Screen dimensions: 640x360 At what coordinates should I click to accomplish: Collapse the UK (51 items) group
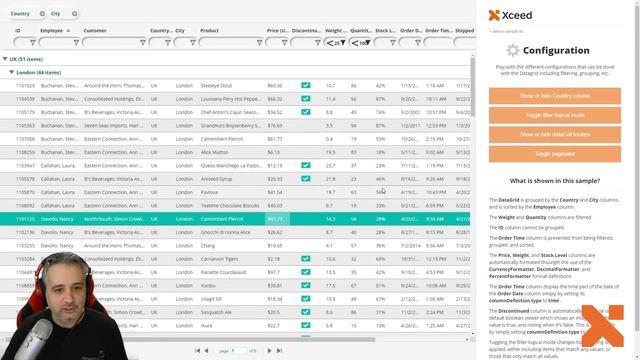[x=5, y=59]
